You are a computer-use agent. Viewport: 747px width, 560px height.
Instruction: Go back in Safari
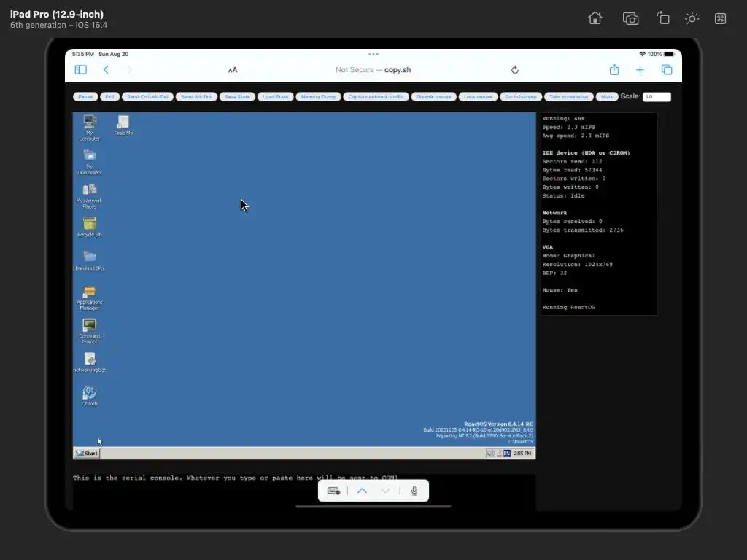[106, 69]
